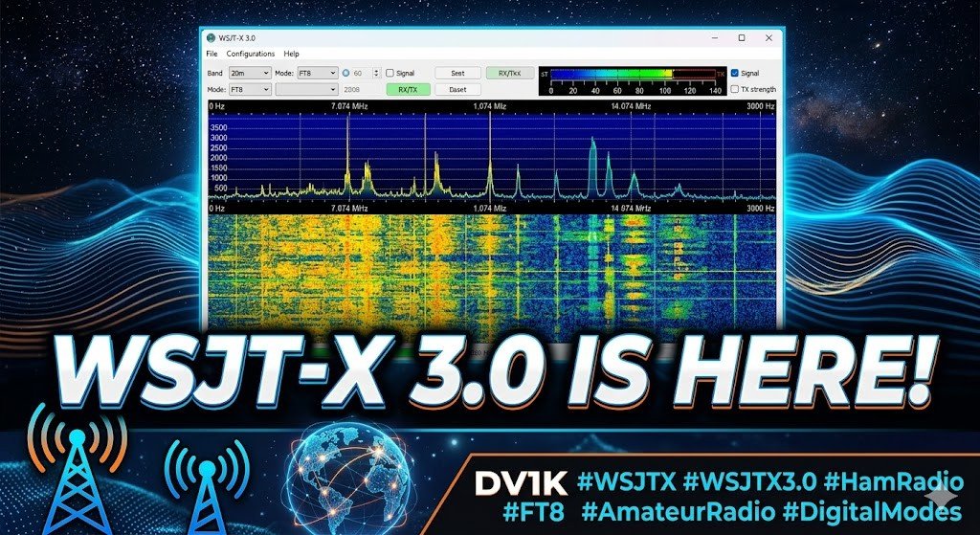Expand the top-row Mode dropdown showing FT8

pyautogui.click(x=318, y=73)
